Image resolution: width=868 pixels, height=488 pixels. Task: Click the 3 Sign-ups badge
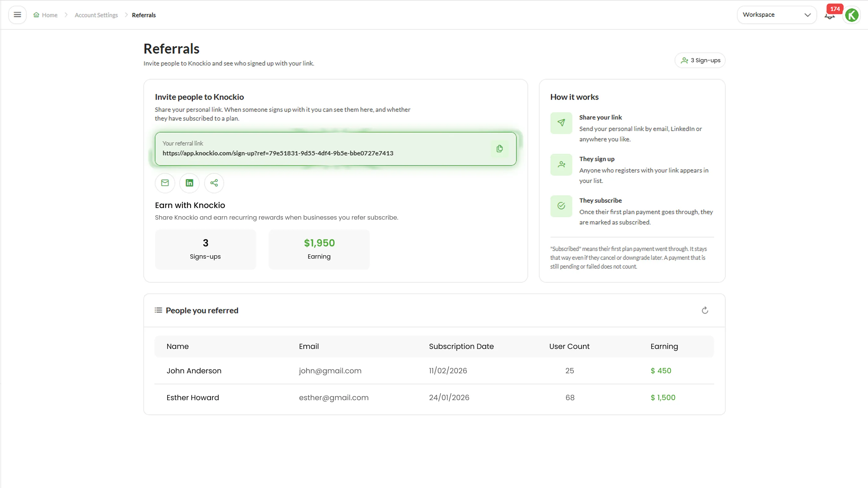[700, 60]
